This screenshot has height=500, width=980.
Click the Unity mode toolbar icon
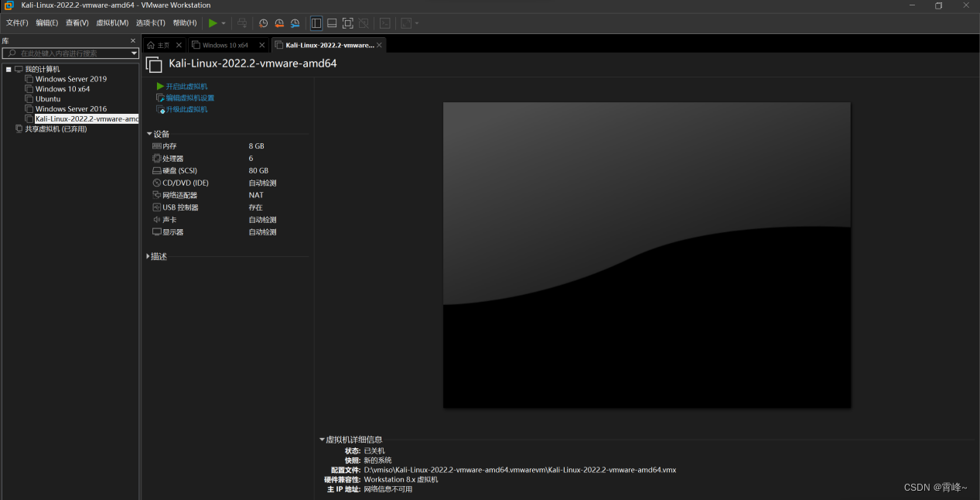coord(363,23)
